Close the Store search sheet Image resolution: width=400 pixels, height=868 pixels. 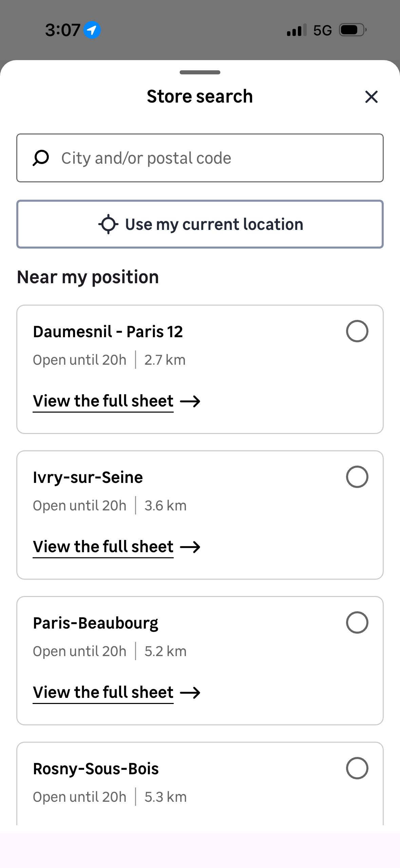(x=371, y=97)
